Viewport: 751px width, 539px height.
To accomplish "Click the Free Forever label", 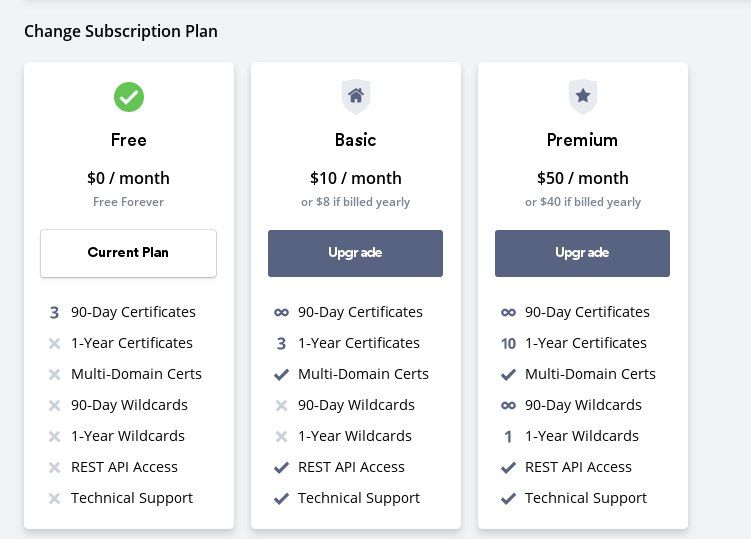I will point(128,202).
